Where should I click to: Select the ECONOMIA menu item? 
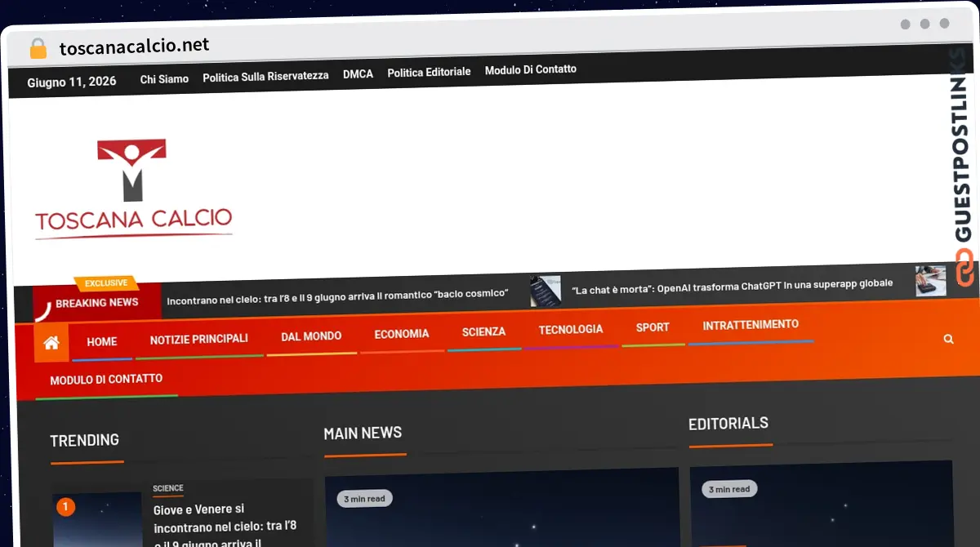(402, 334)
